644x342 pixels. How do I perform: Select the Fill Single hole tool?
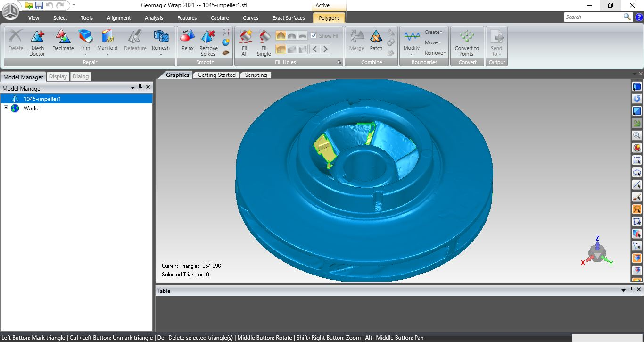tap(264, 42)
